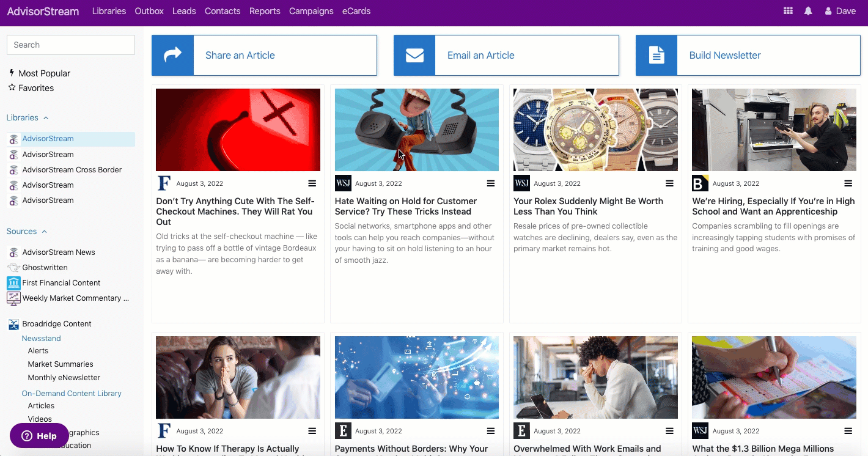Open the eCards menu
This screenshot has height=456, width=868.
point(356,11)
